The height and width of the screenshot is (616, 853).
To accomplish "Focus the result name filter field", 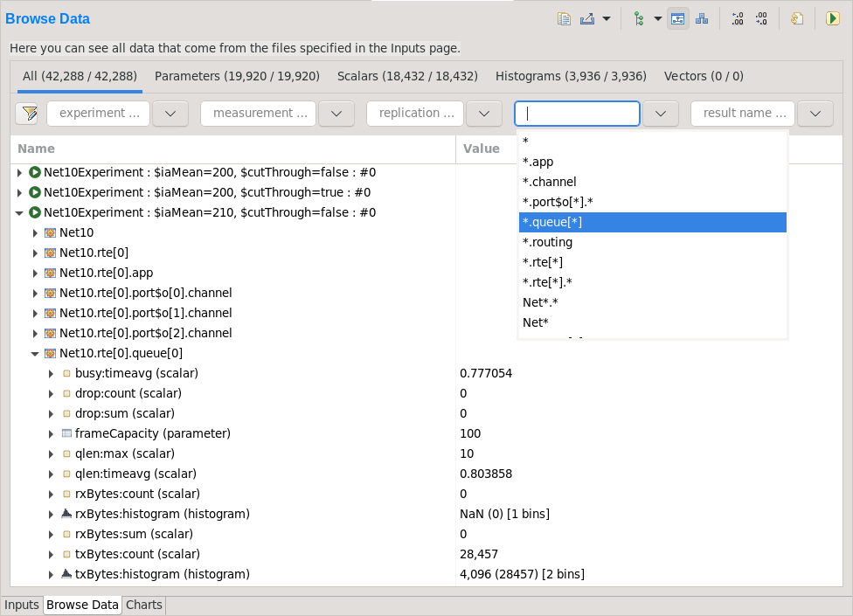I will click(743, 114).
